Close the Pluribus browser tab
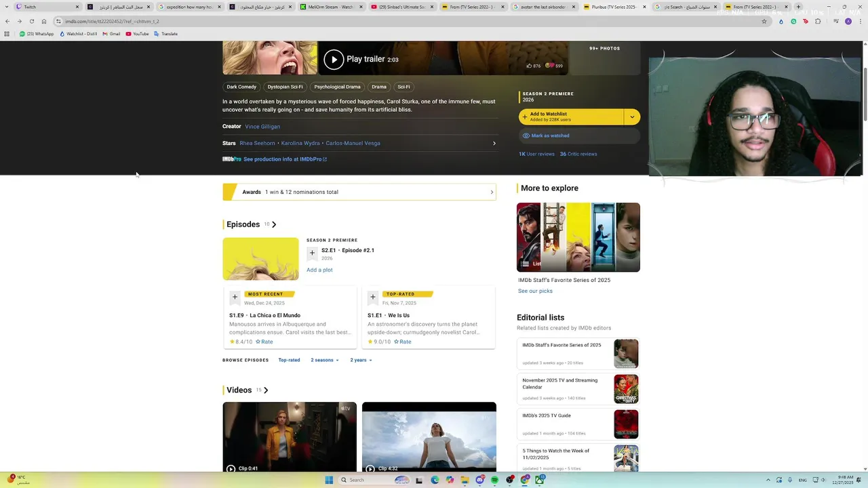Image resolution: width=868 pixels, height=488 pixels. click(644, 7)
